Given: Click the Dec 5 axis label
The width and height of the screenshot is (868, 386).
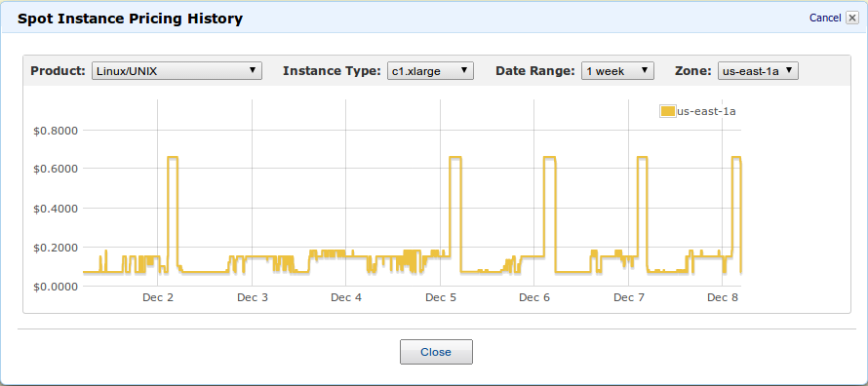Looking at the screenshot, I should click(x=441, y=297).
